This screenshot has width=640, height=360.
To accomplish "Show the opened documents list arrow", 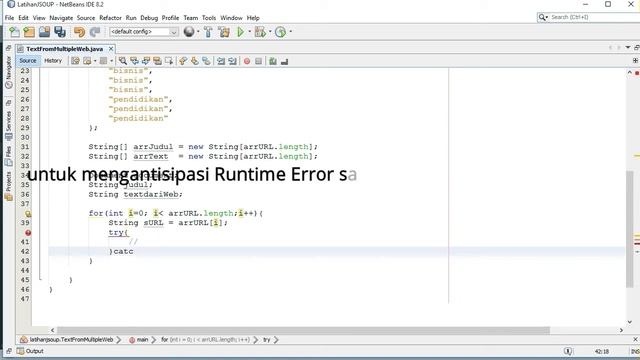I will point(628,48).
